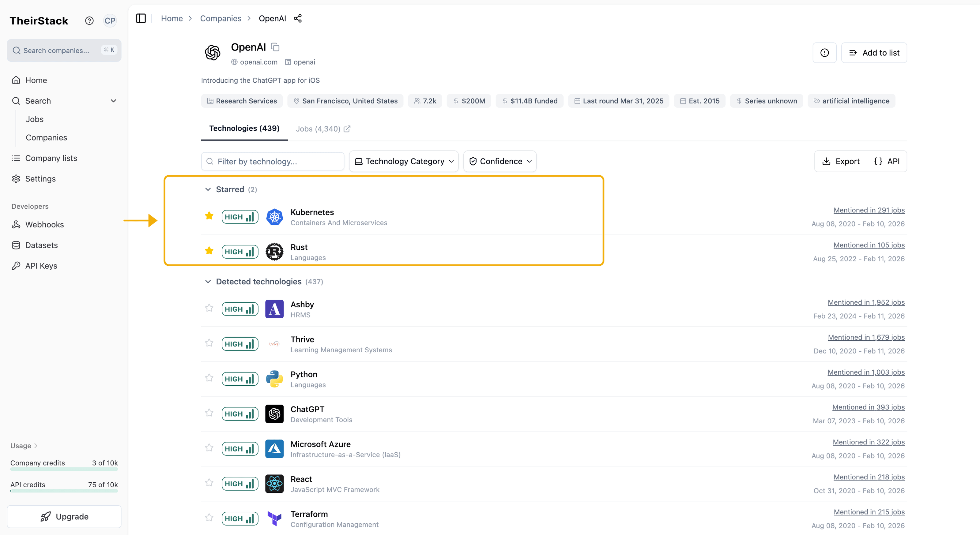Open the Datasets section
This screenshot has height=535, width=980.
click(41, 245)
